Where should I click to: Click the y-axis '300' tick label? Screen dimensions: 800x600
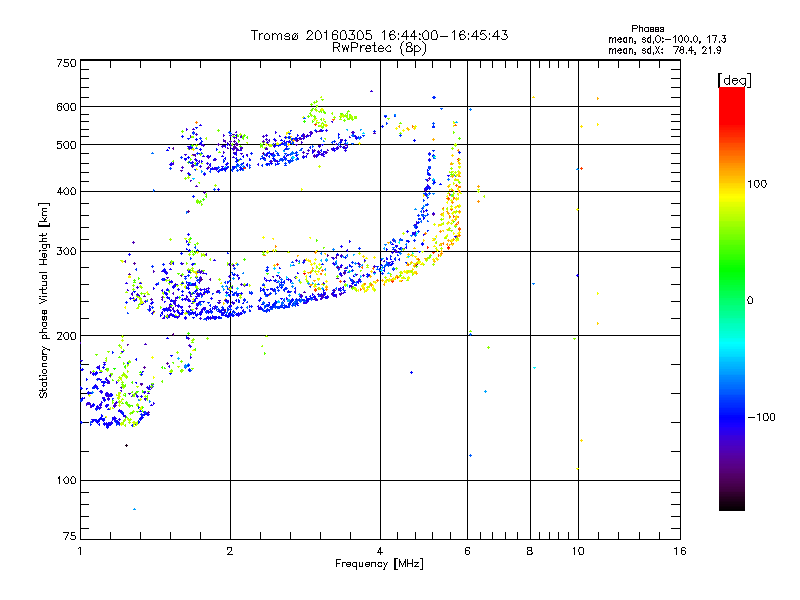(x=67, y=252)
